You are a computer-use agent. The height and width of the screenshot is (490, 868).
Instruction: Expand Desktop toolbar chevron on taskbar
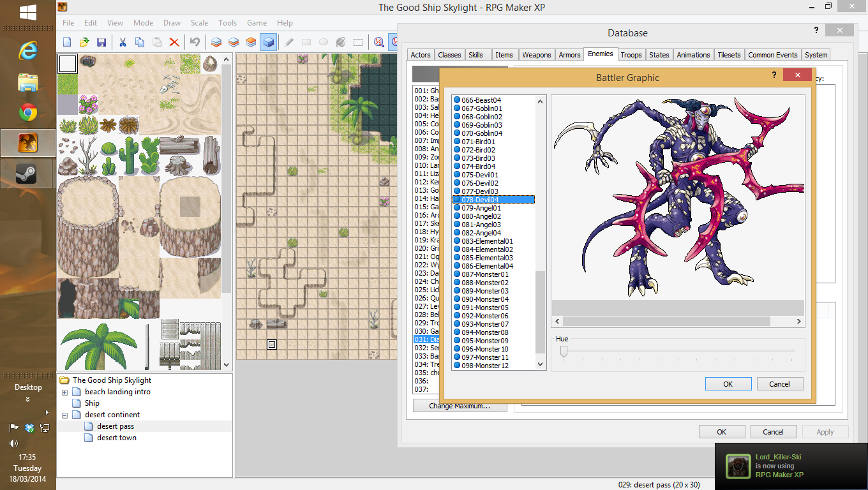[27, 399]
